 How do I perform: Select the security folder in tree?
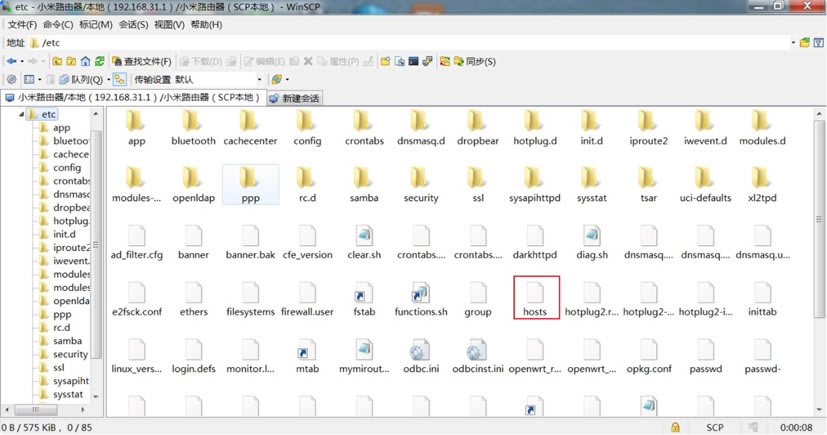click(x=69, y=354)
